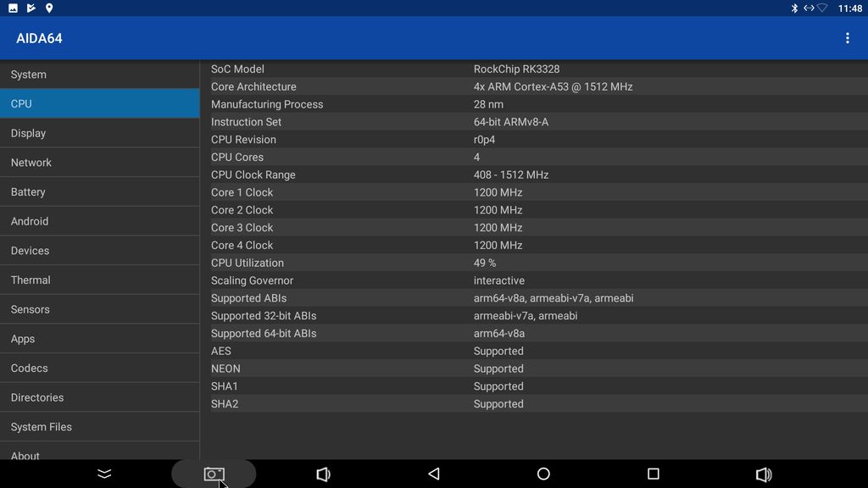Go to Battery information
This screenshot has width=868, height=488.
click(x=99, y=192)
